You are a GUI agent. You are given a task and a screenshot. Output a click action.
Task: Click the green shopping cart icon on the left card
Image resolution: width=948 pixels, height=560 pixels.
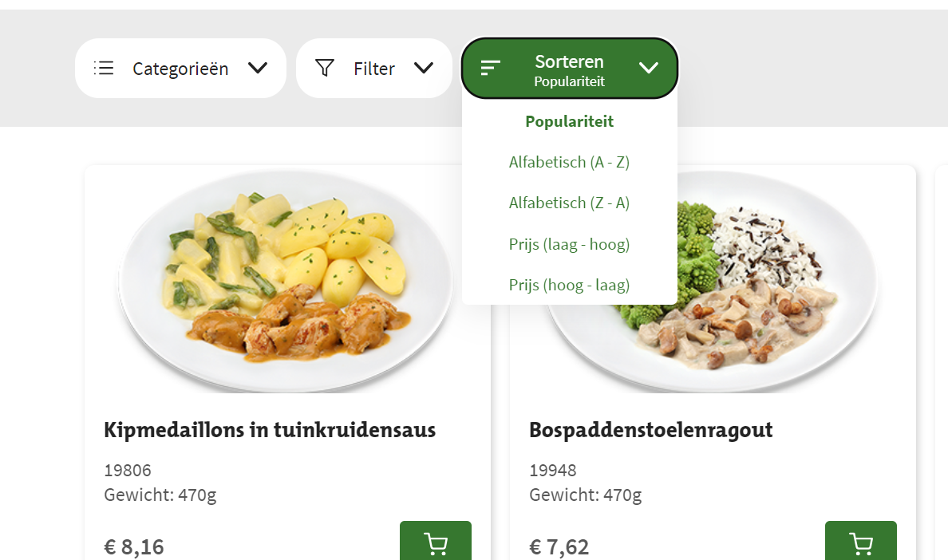[x=435, y=542]
